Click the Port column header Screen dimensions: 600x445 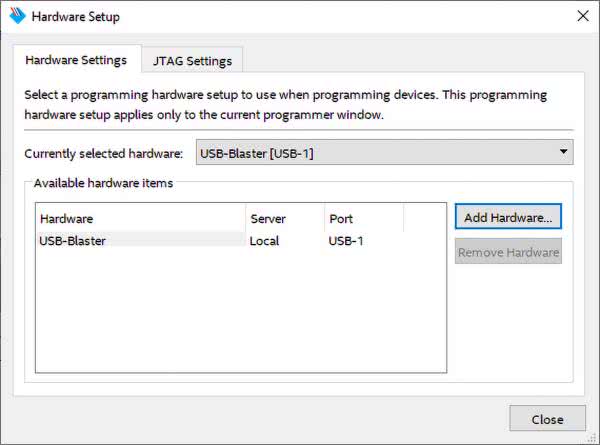(363, 218)
